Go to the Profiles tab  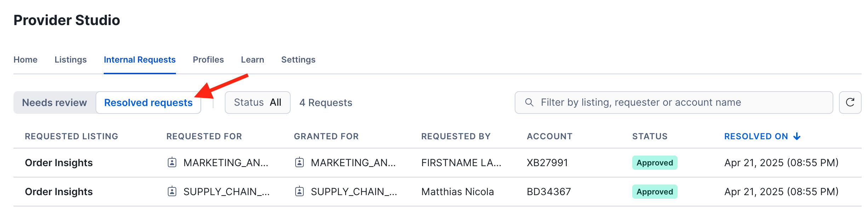coord(208,60)
